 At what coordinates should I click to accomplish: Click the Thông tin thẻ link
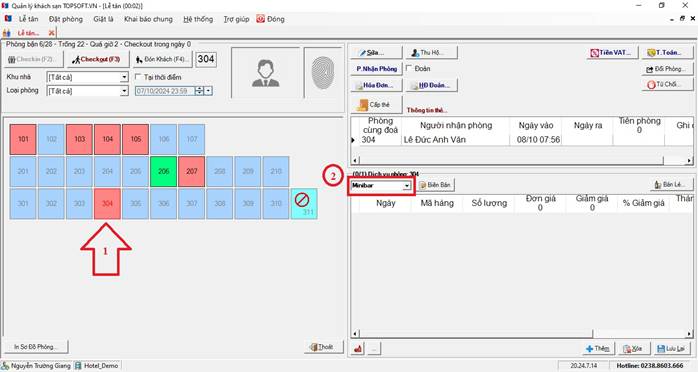[x=426, y=110]
